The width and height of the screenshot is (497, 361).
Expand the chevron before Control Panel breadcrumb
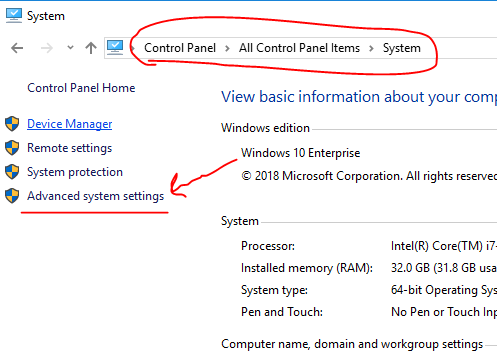click(x=133, y=49)
